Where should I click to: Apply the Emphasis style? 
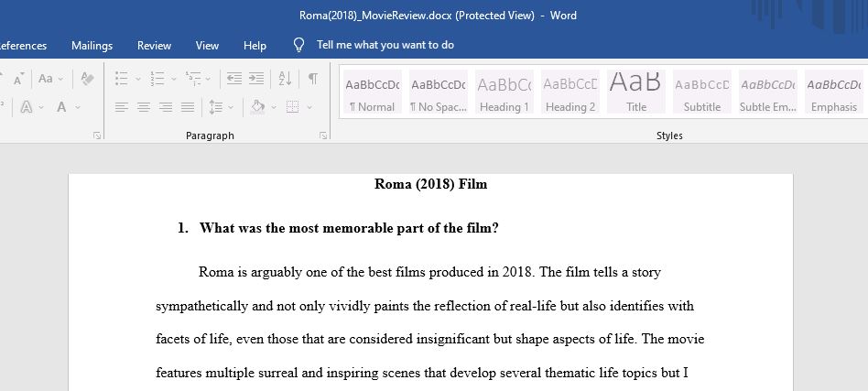834,92
